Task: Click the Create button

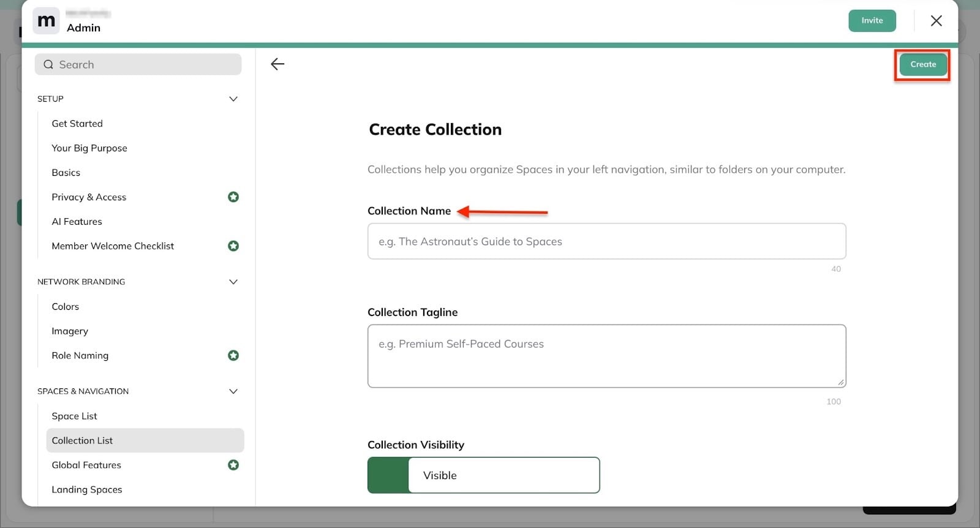Action: tap(922, 64)
